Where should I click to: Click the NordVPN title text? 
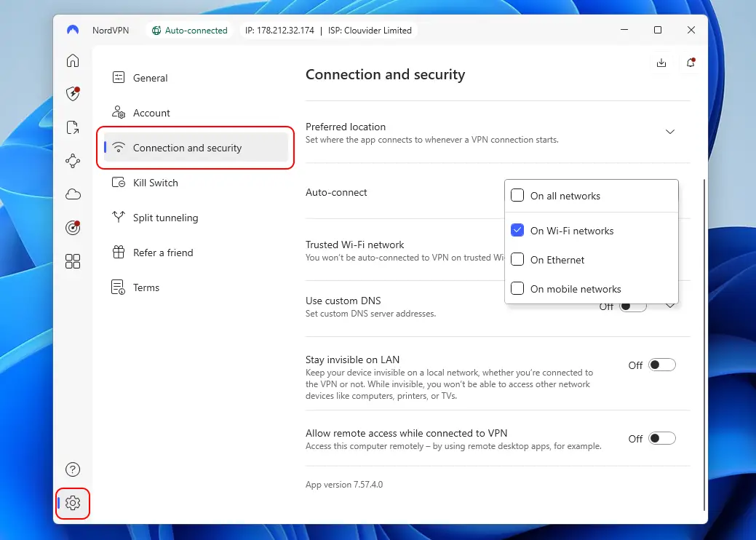point(111,31)
